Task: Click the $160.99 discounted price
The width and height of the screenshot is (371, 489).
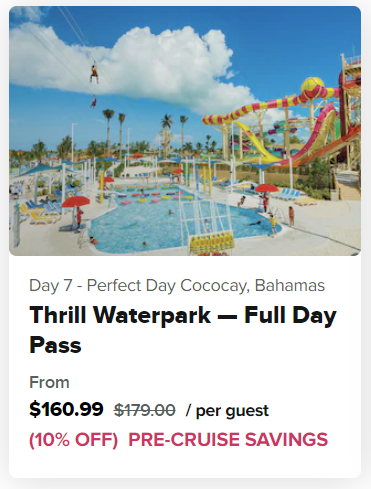Action: 66,409
